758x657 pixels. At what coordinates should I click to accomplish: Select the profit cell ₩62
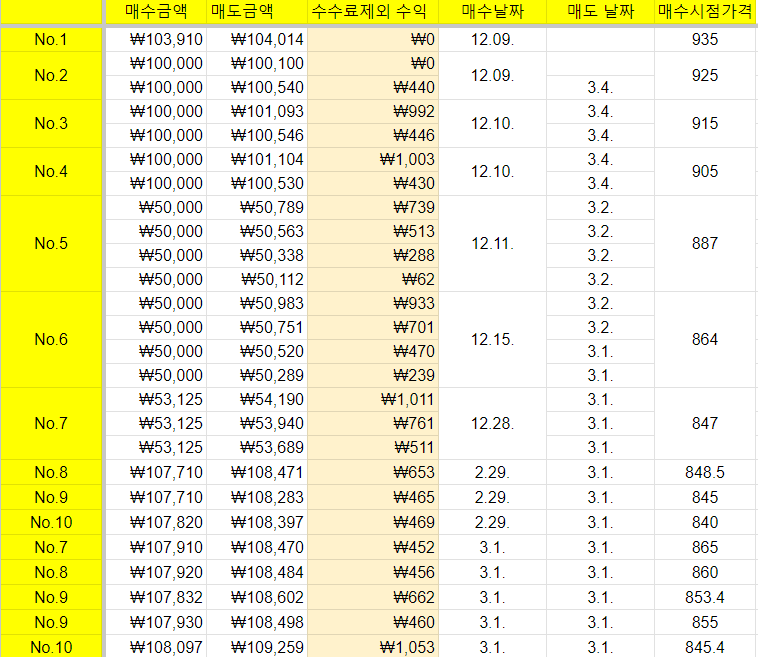click(373, 279)
